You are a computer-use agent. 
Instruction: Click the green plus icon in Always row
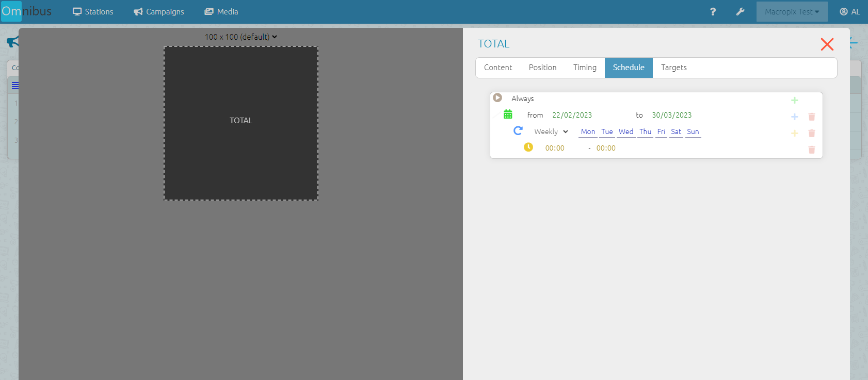click(x=794, y=101)
